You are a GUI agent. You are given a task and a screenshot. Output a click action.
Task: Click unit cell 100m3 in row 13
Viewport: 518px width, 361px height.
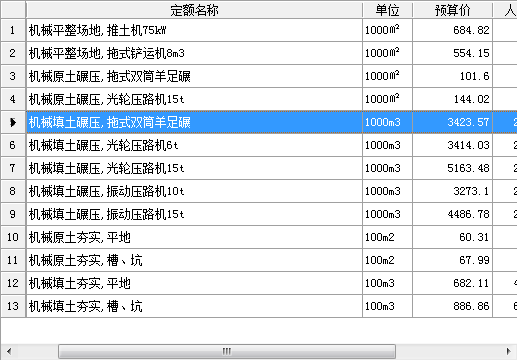coord(387,306)
